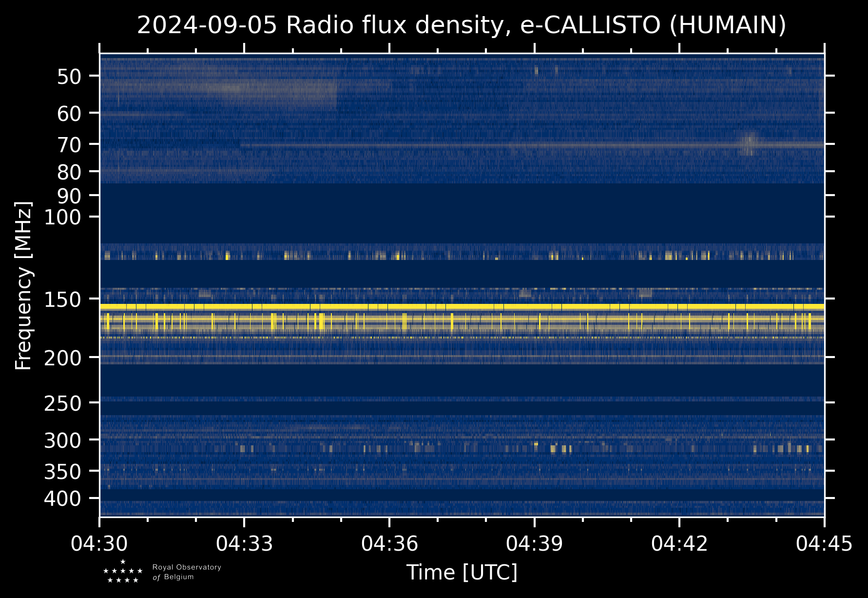Click the Royal Observatory star logo
The height and width of the screenshot is (598, 868).
pos(123,572)
